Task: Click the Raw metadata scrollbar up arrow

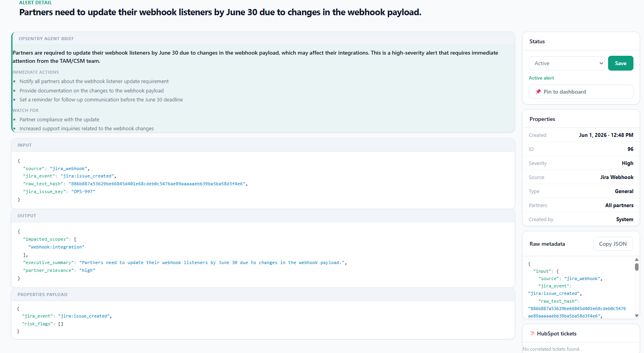Action: pyautogui.click(x=637, y=259)
